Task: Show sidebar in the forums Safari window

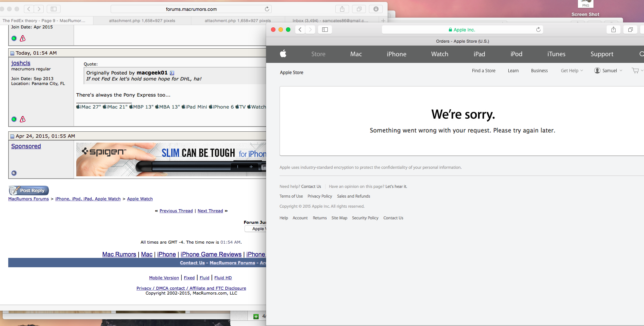Action: coord(53,9)
